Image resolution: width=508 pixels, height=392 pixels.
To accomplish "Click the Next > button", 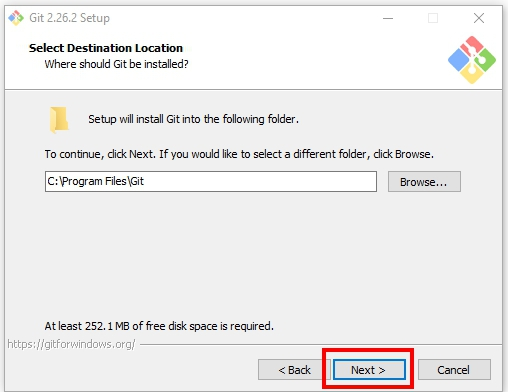I will pyautogui.click(x=369, y=369).
